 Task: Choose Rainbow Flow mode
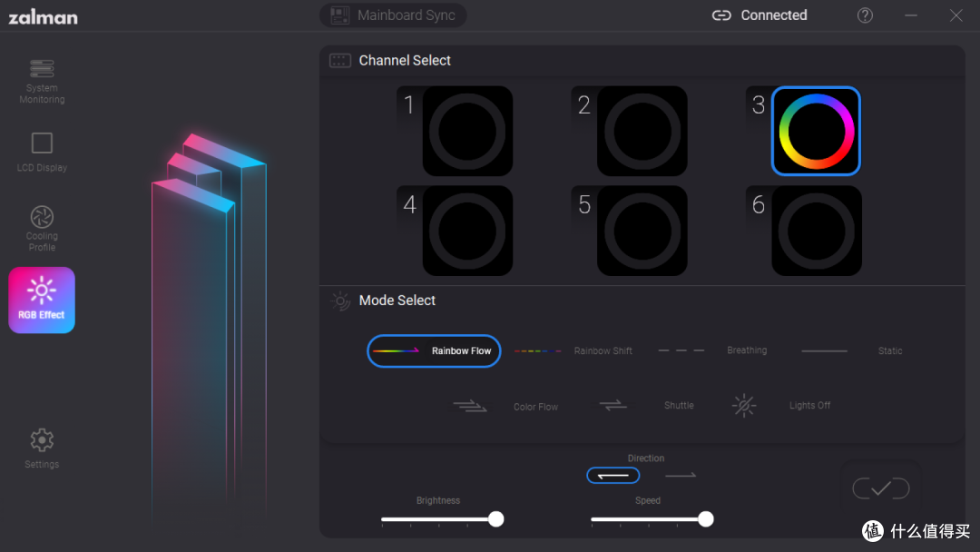pyautogui.click(x=434, y=350)
